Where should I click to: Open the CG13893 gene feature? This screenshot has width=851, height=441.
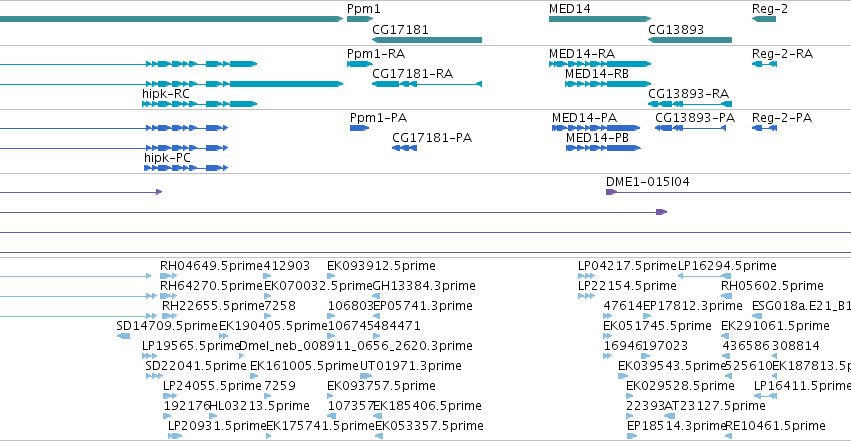tap(690, 40)
